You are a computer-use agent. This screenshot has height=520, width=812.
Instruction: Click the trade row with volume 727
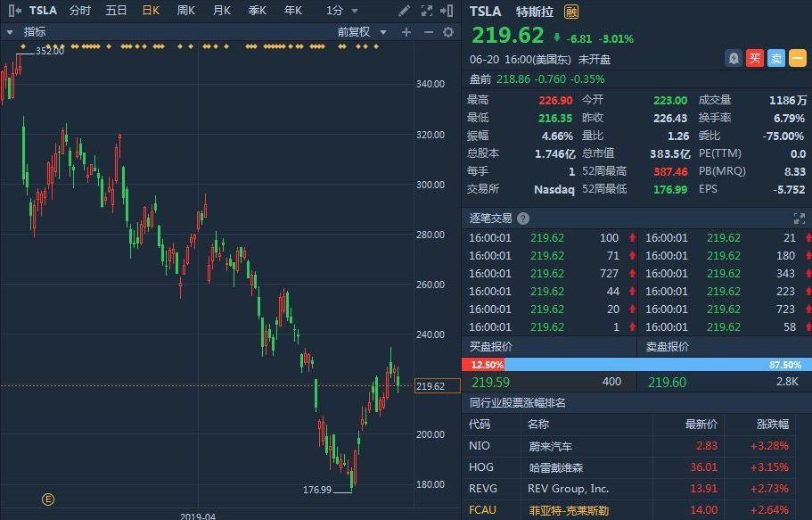(x=550, y=273)
